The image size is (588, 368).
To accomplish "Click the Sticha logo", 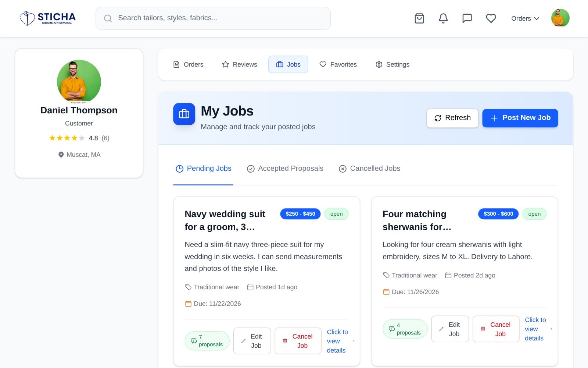I will click(48, 18).
